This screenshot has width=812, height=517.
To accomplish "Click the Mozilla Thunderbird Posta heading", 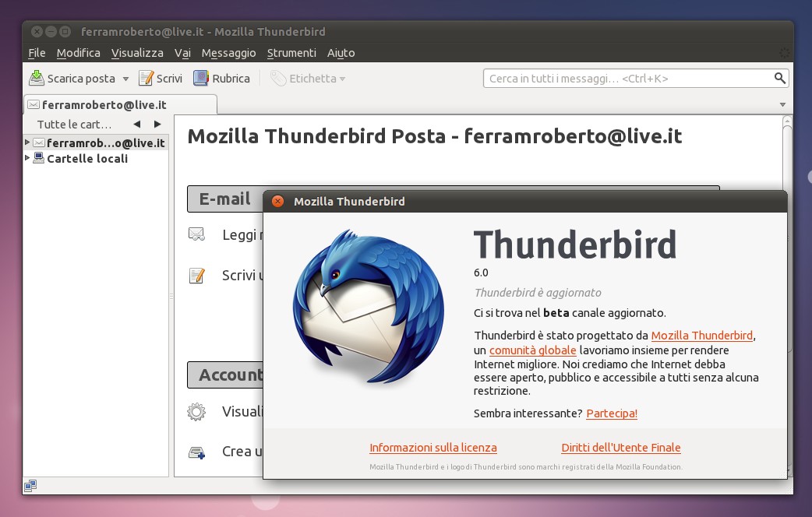I will tap(435, 136).
